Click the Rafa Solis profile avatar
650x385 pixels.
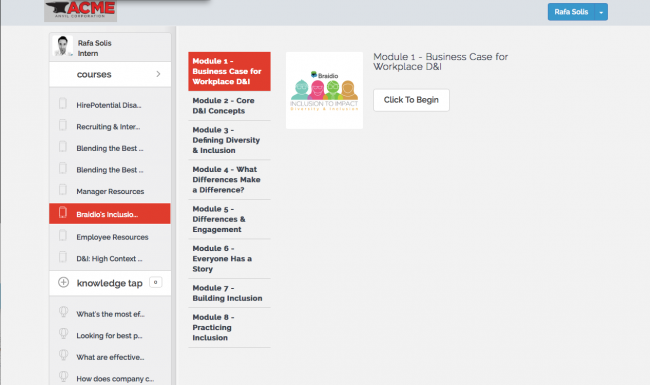click(x=63, y=46)
